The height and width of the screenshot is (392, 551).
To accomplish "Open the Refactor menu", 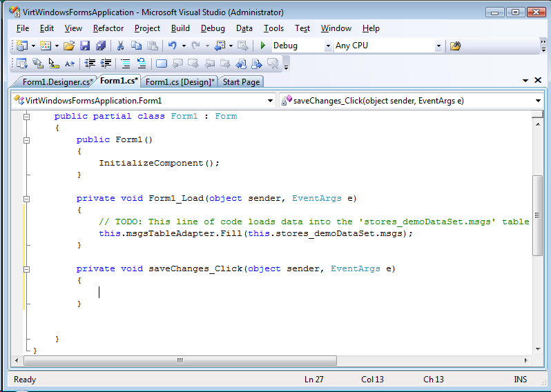I will point(108,28).
